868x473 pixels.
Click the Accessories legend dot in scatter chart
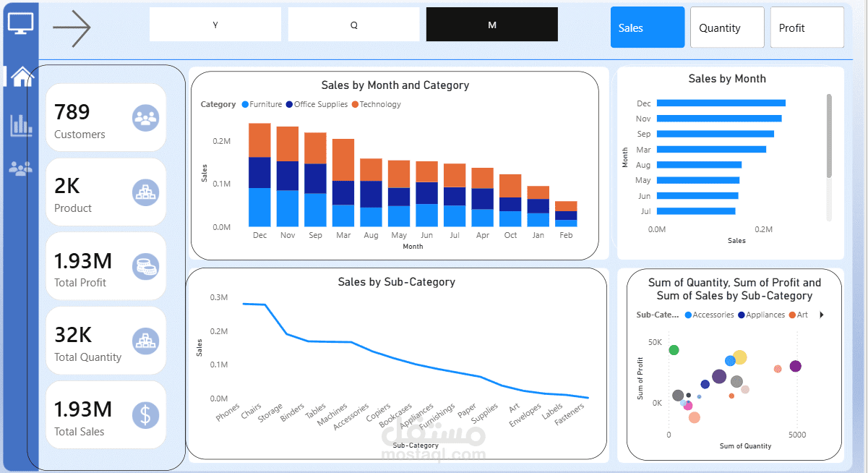pyautogui.click(x=688, y=315)
